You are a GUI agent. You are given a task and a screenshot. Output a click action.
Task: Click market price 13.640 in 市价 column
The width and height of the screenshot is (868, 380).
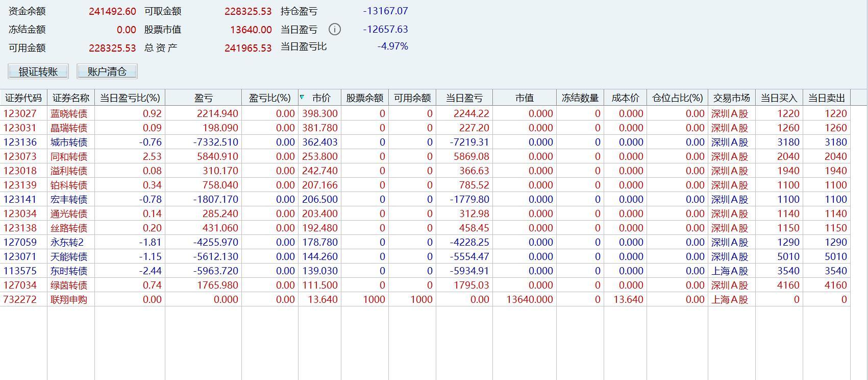[323, 299]
